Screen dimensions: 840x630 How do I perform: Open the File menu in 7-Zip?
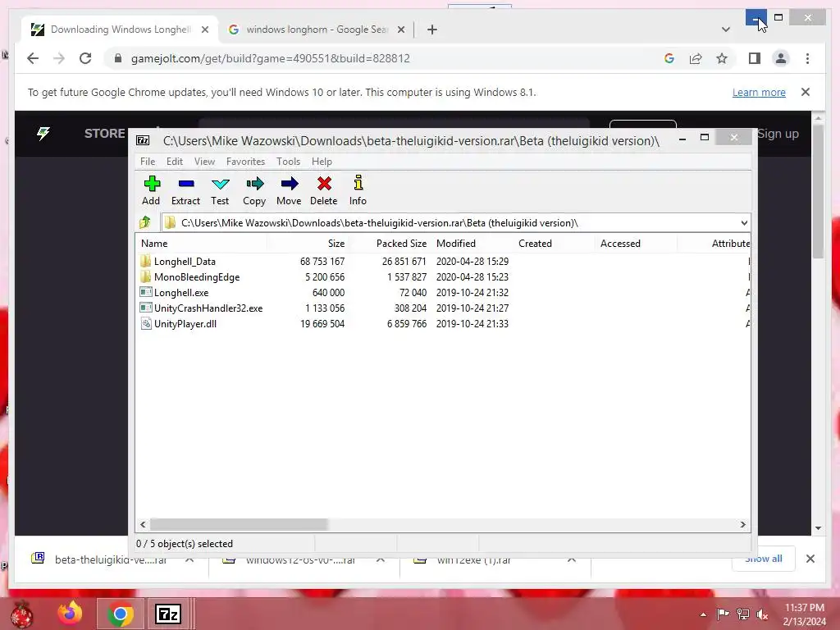coord(148,162)
